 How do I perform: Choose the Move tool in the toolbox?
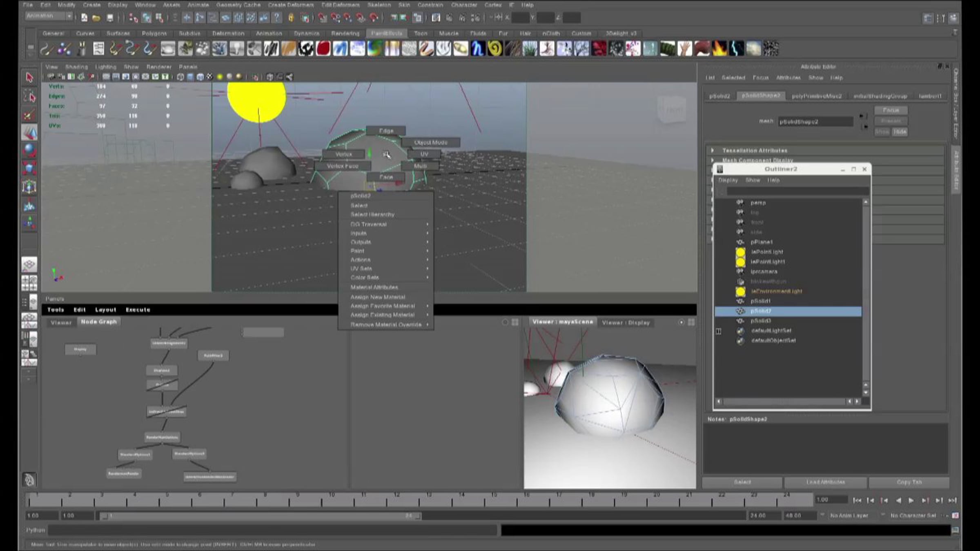coord(29,133)
